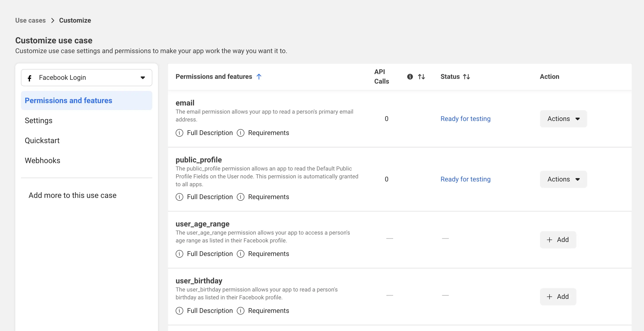The image size is (644, 331).
Task: Click Ready for testing status for public_profile
Action: click(x=466, y=179)
